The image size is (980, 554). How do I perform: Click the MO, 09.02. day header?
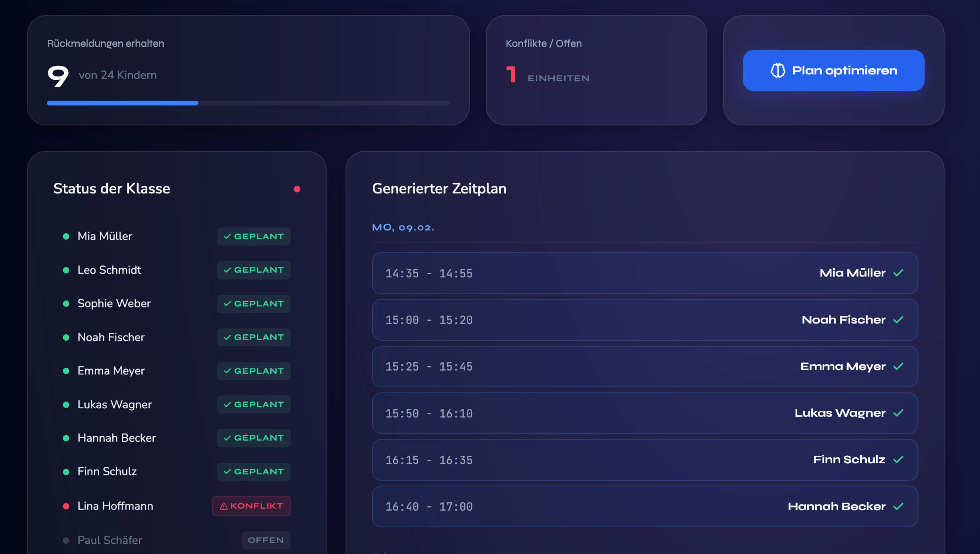click(x=403, y=228)
